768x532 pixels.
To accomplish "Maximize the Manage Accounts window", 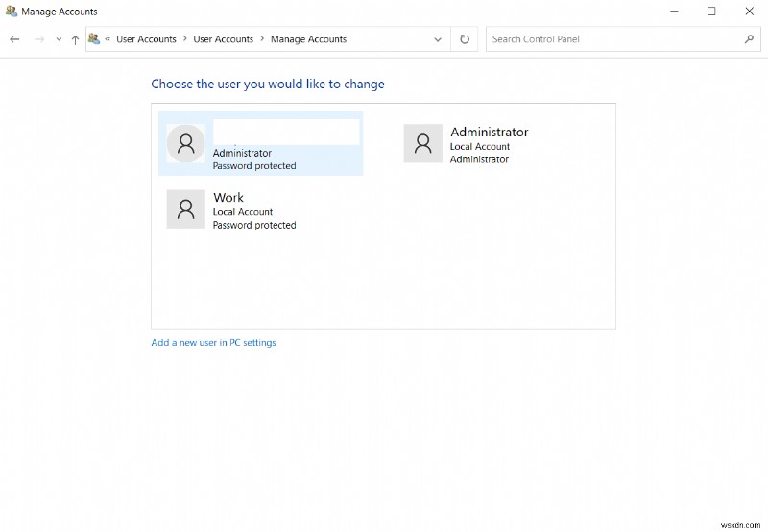I will (711, 12).
